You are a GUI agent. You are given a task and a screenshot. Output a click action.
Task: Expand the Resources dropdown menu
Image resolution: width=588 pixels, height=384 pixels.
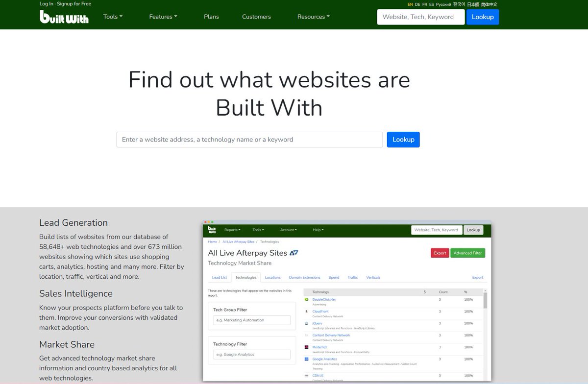pos(314,17)
